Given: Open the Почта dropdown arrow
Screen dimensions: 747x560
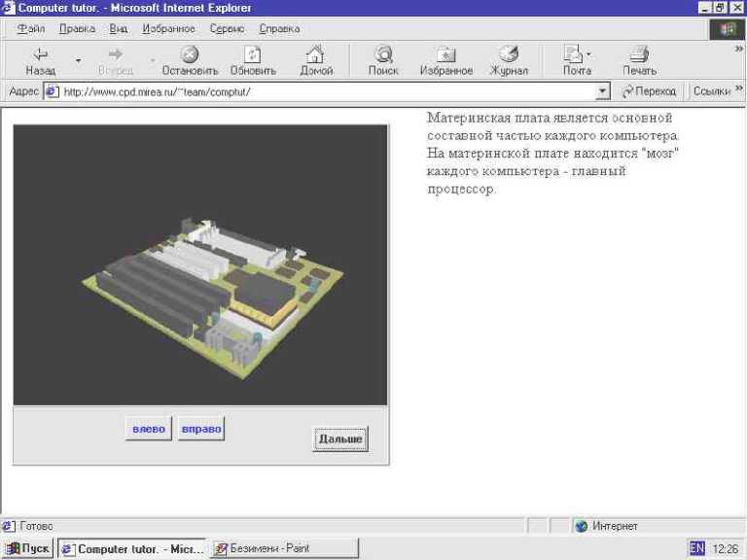Looking at the screenshot, I should (588, 54).
